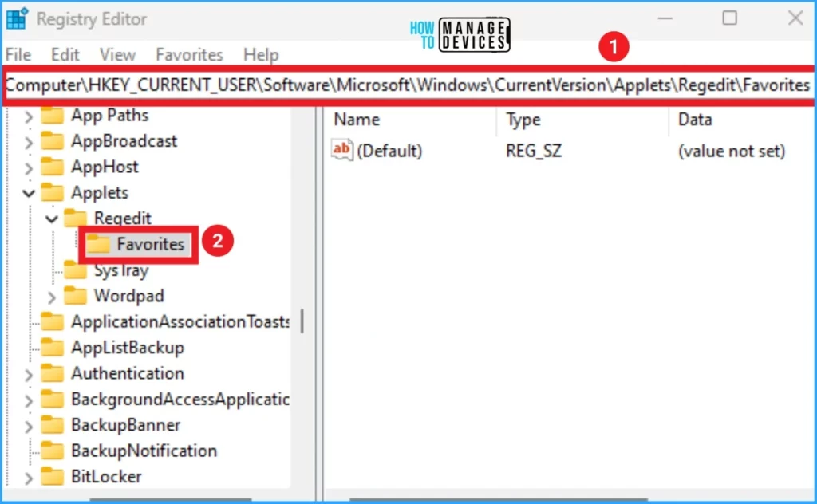Select the App Paths tree label
817x504 pixels.
(x=110, y=115)
